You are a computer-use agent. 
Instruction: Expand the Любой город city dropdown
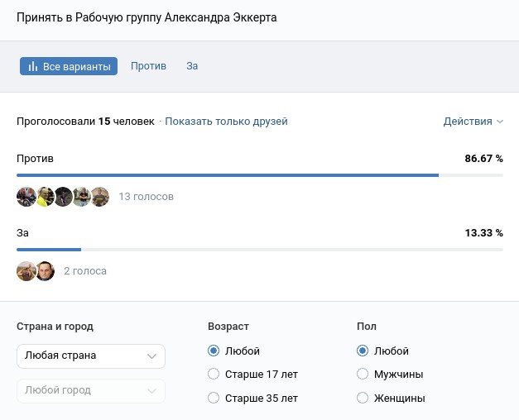[91, 390]
